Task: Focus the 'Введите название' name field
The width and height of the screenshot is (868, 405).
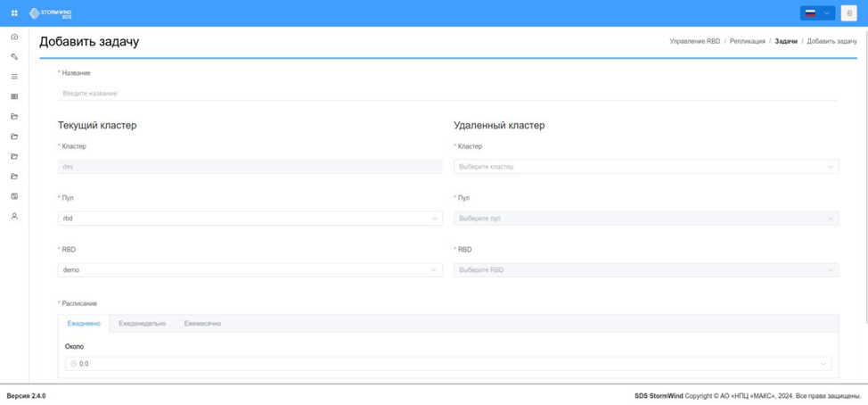Action: (448, 94)
